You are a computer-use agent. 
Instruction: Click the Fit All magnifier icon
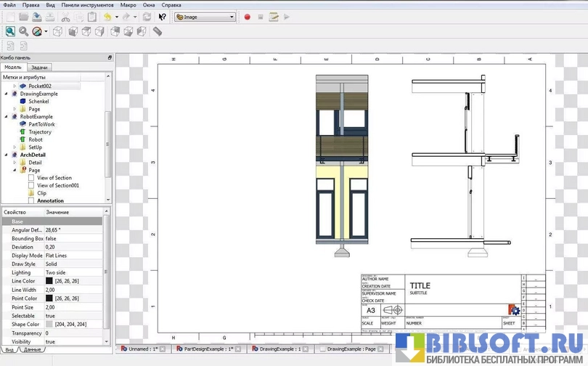tap(10, 32)
